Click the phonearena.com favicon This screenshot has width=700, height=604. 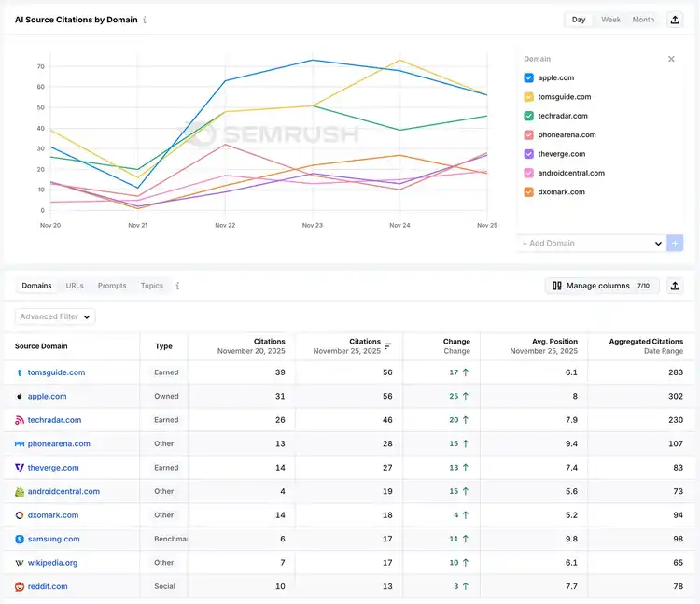click(x=20, y=444)
